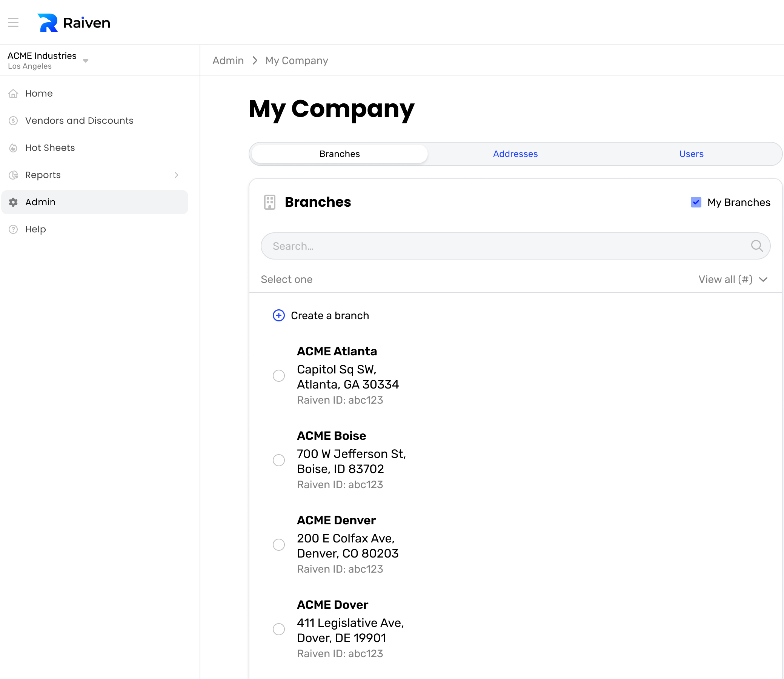
Task: Click the Branches building icon
Action: tap(270, 202)
